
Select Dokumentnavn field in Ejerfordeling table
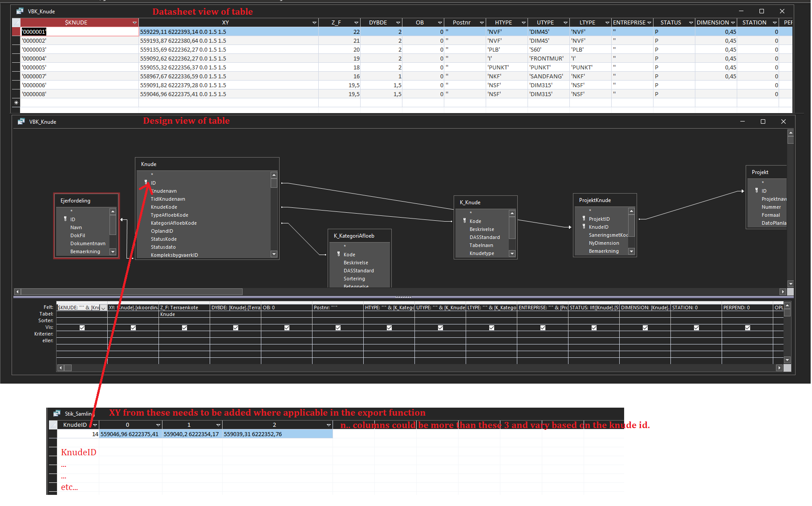click(x=88, y=243)
